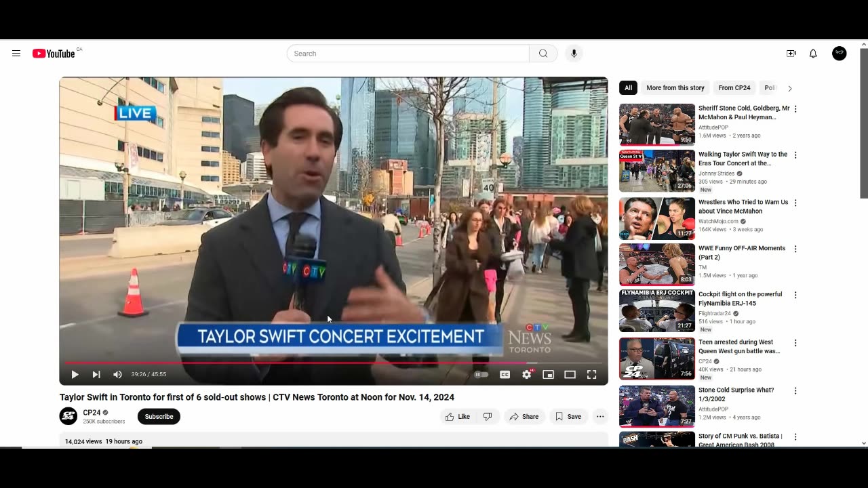
Task: Open Flightradar24 channel name
Action: click(715, 313)
